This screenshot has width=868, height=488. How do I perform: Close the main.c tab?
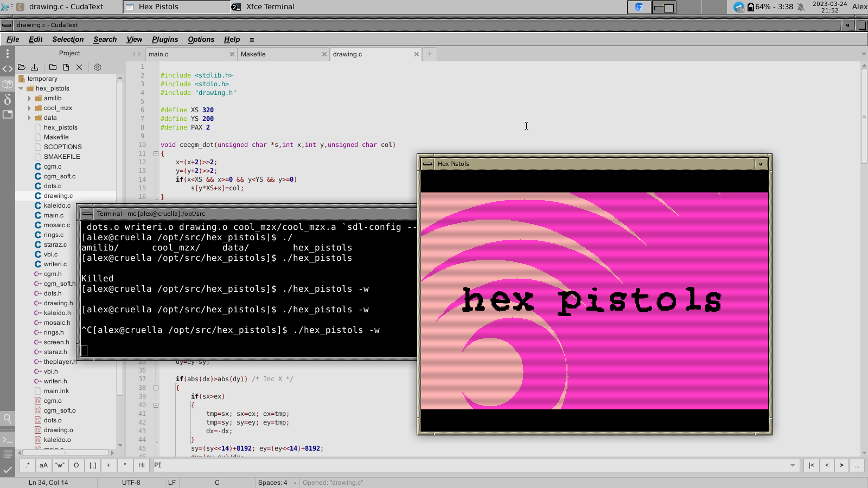[232, 54]
